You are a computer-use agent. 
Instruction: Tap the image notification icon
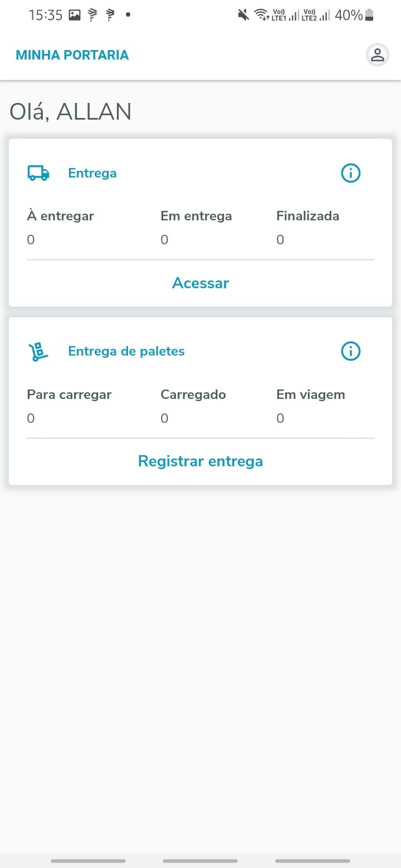(75, 15)
